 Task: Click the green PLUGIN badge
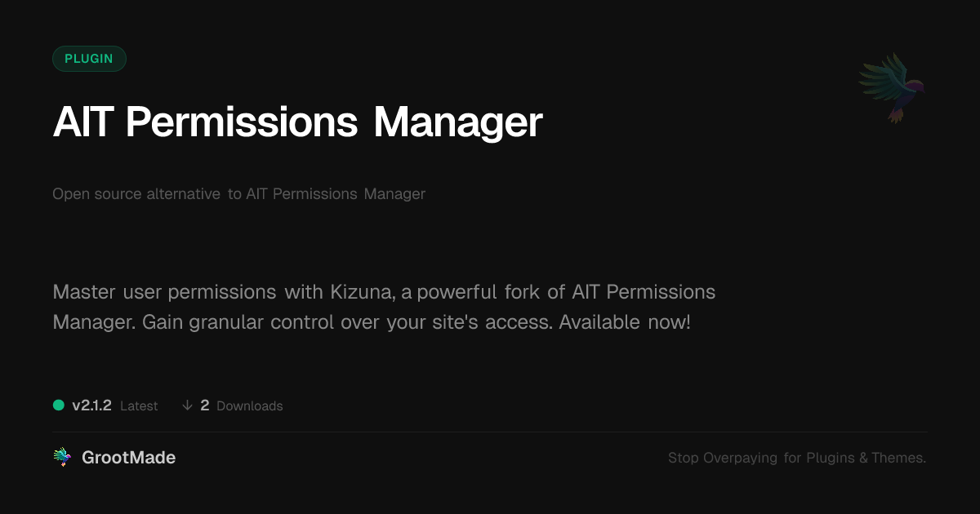pyautogui.click(x=89, y=59)
